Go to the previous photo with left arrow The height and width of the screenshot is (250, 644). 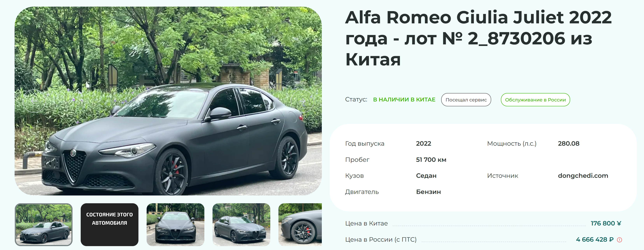[34, 101]
